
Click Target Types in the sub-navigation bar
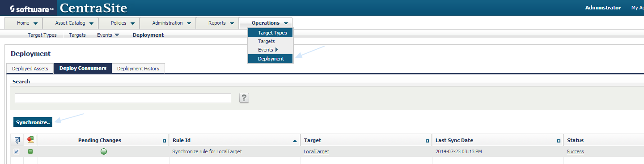coord(42,35)
